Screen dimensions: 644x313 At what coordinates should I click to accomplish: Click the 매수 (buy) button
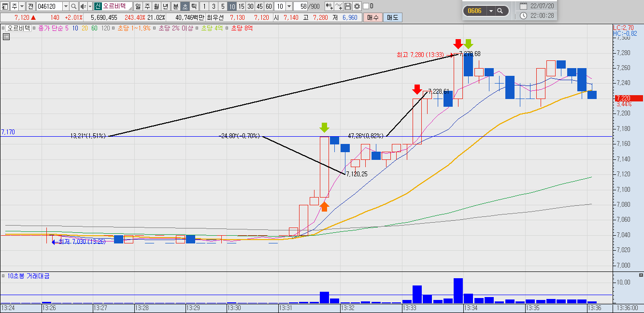pos(373,17)
